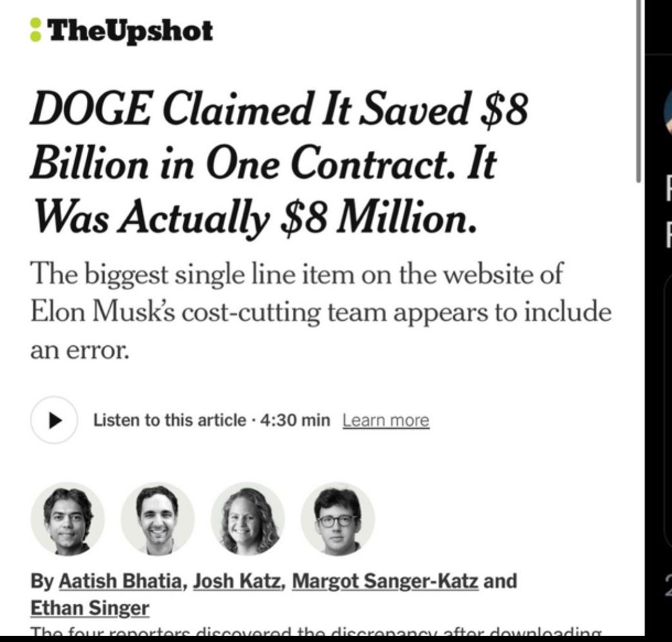The image size is (672, 642).
Task: Open TheUpshot section logo
Action: [121, 31]
